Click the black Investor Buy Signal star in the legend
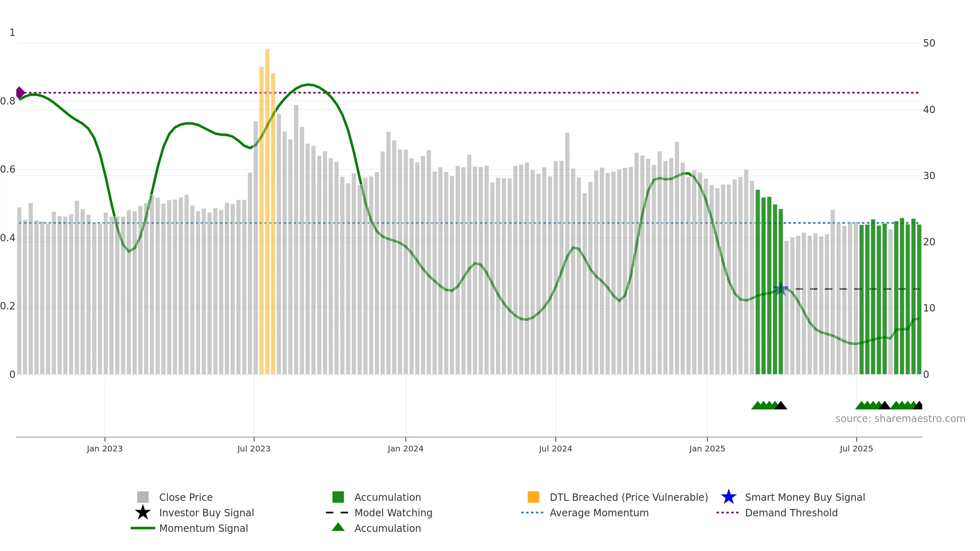 tap(143, 512)
